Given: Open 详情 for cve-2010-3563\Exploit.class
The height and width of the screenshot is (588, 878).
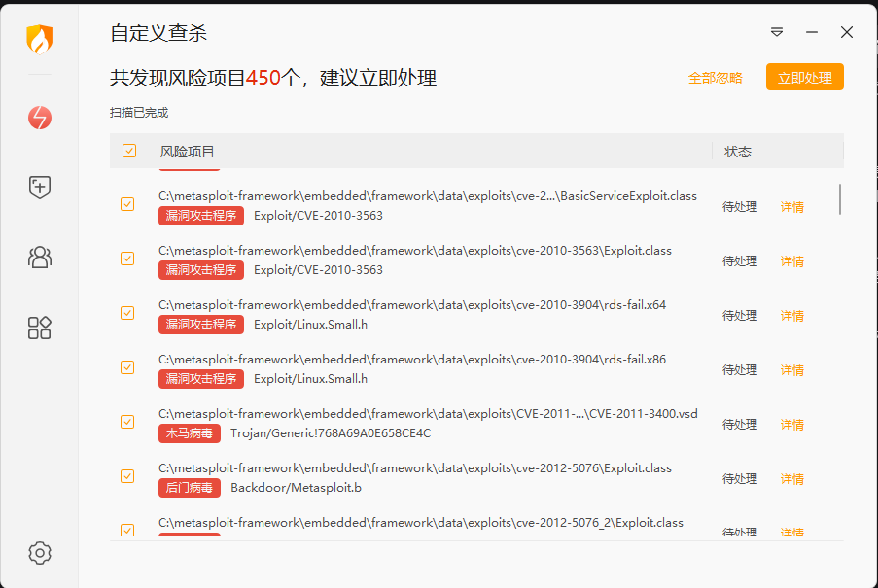Looking at the screenshot, I should tap(791, 261).
